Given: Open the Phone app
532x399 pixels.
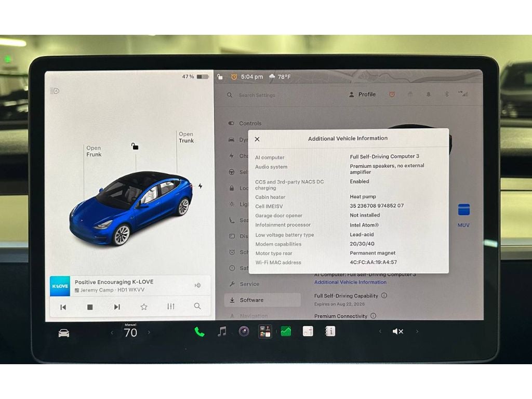Looking at the screenshot, I should (x=199, y=332).
